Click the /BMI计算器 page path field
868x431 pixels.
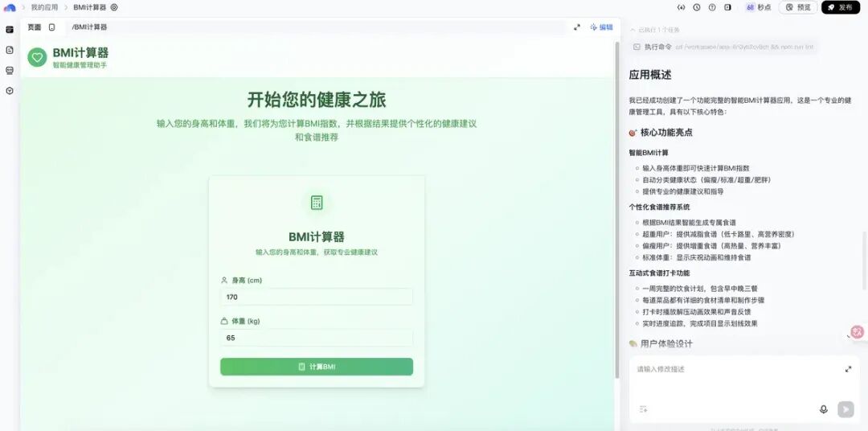[316, 27]
